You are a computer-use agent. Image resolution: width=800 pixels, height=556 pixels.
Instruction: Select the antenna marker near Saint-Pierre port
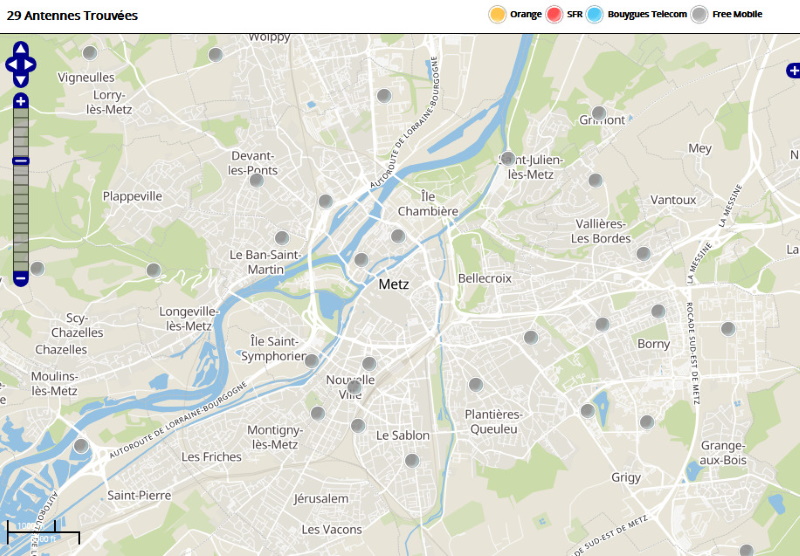click(81, 446)
